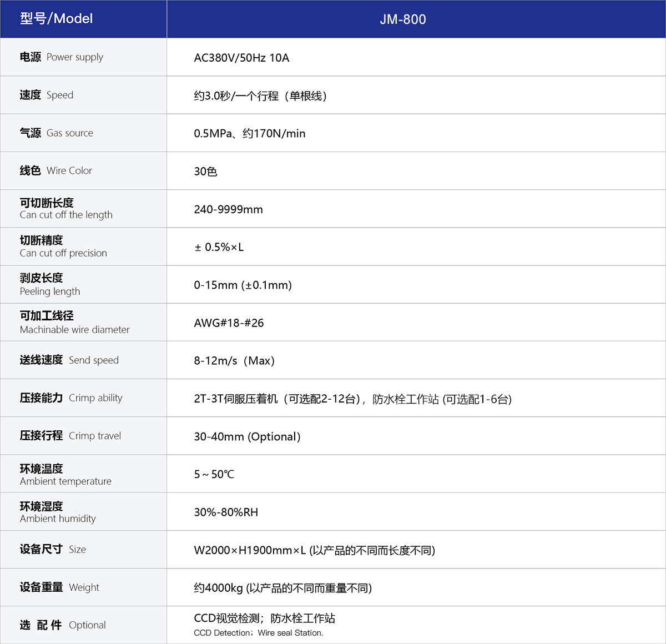
Task: Click the 30色 wire color value
Action: (206, 171)
